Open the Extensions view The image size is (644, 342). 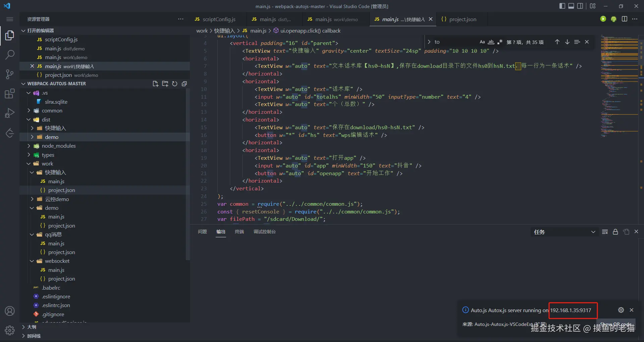click(x=10, y=94)
